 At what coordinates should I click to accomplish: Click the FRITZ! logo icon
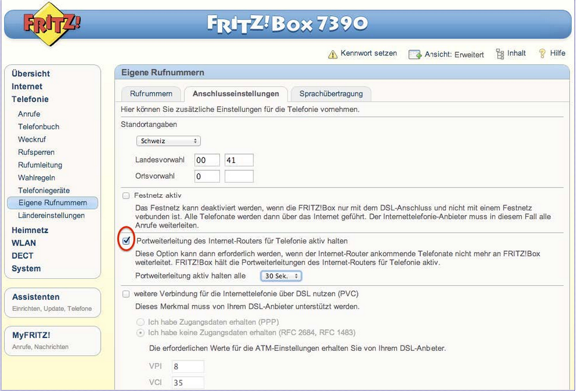pyautogui.click(x=52, y=25)
